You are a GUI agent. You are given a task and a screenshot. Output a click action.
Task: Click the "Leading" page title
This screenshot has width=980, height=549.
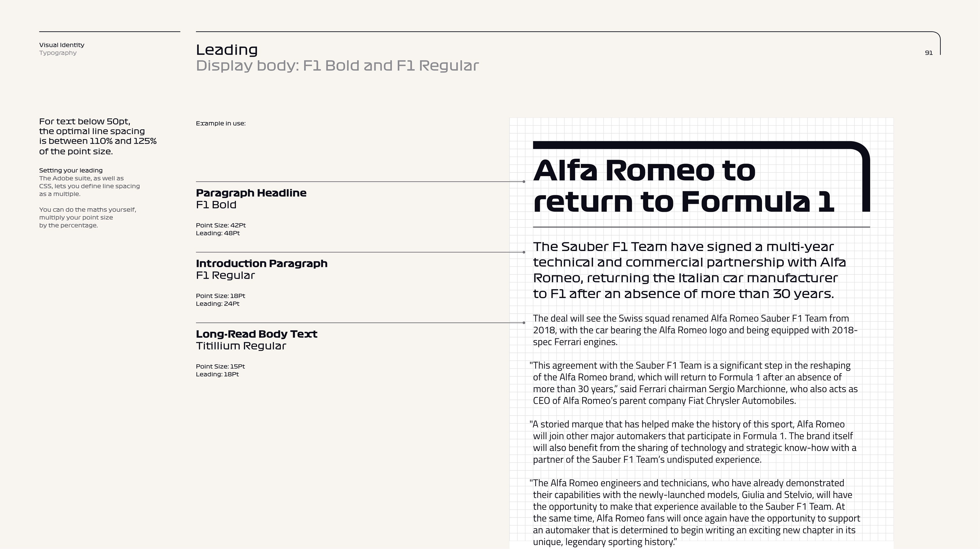click(x=227, y=50)
